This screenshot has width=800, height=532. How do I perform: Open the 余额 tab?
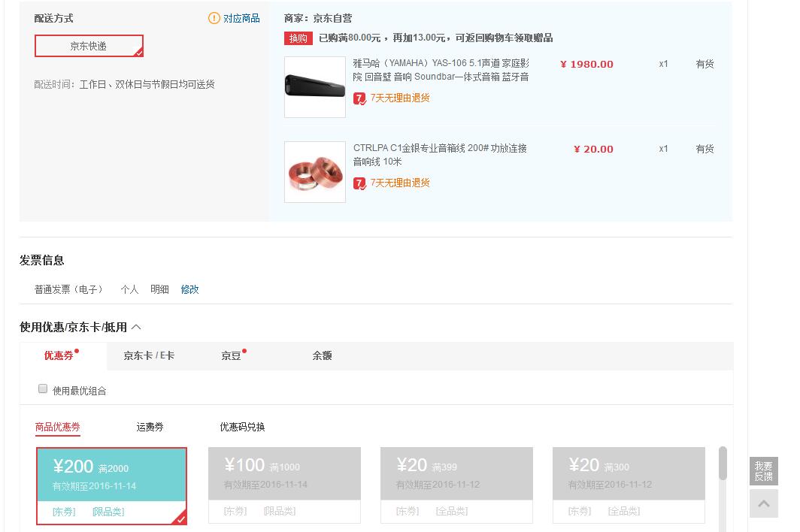[x=322, y=355]
